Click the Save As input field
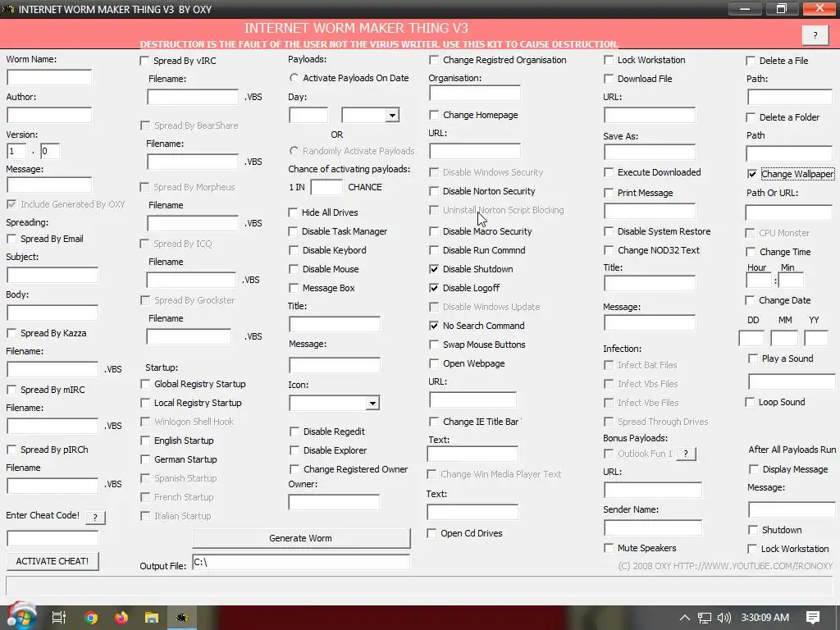This screenshot has width=840, height=630. point(650,152)
